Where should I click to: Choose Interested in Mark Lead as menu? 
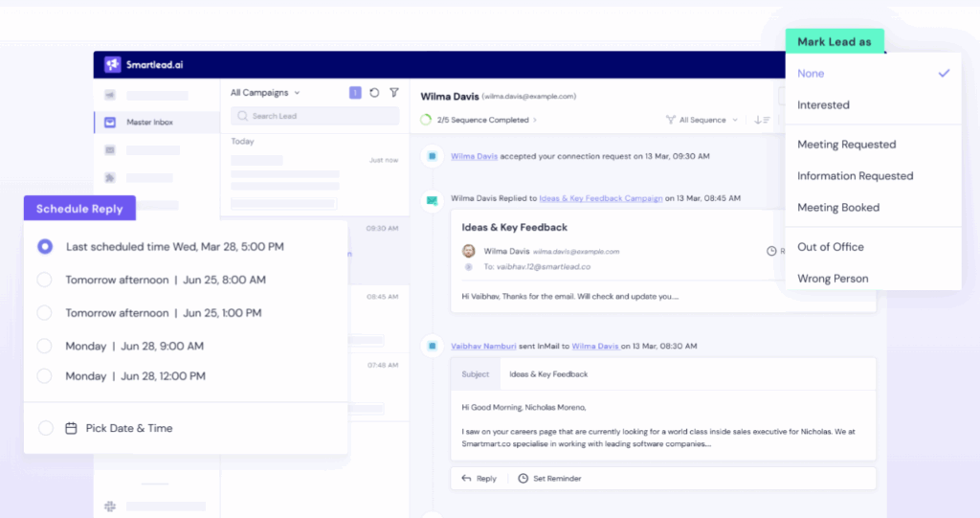click(x=873, y=105)
